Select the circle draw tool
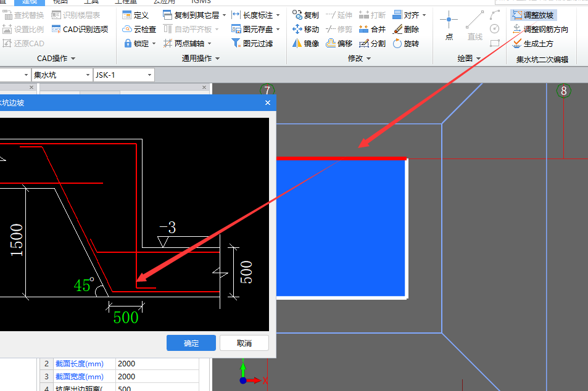 pyautogui.click(x=495, y=29)
